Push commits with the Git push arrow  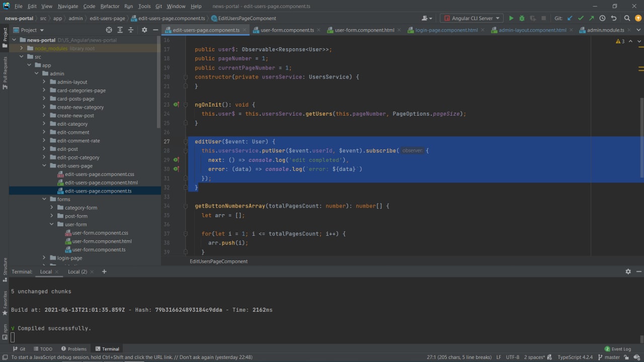click(592, 18)
